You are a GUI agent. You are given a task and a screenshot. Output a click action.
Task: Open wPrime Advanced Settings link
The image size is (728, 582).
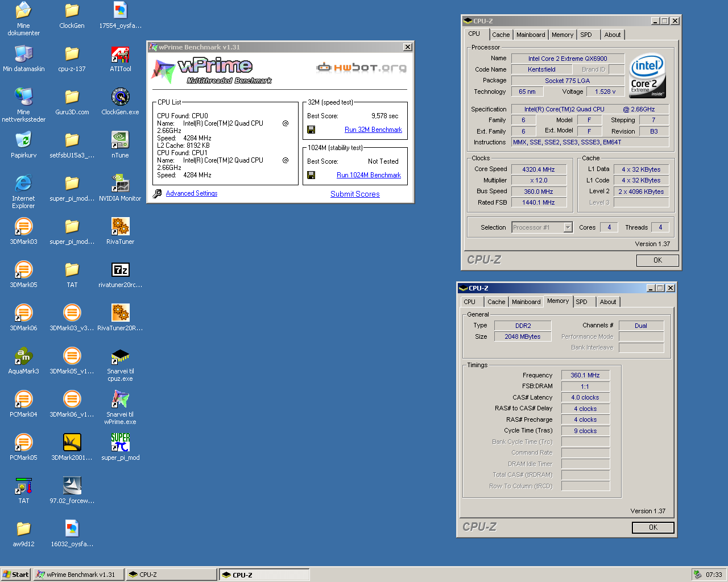coord(192,193)
